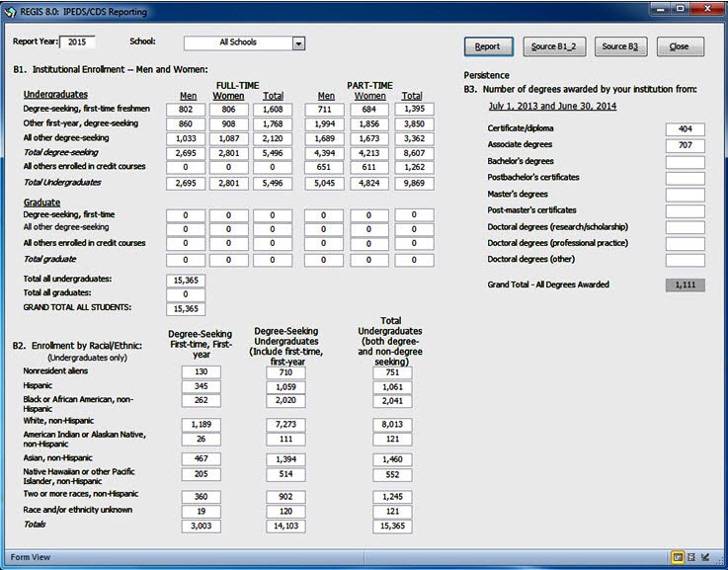Click the form's Close button
Image resolution: width=728 pixels, height=570 pixels.
[x=679, y=46]
